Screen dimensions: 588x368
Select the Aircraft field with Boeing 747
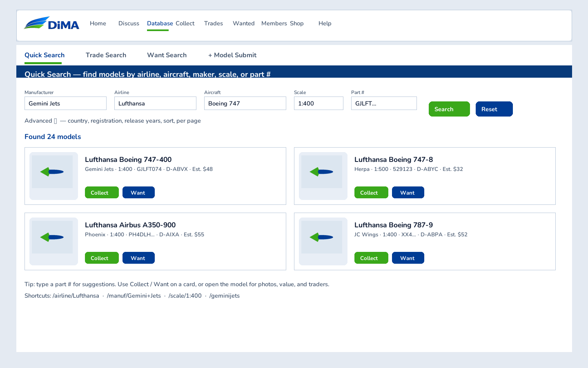click(x=245, y=103)
